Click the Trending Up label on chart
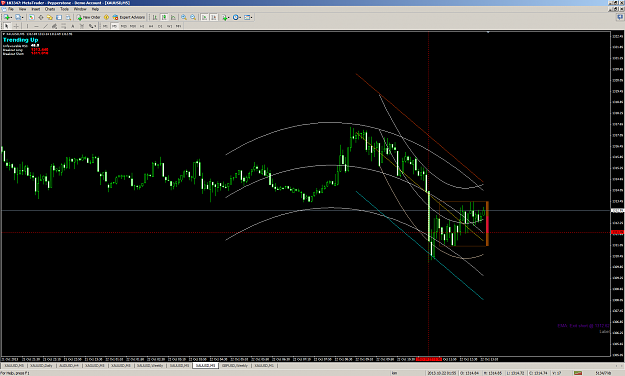 tap(21, 40)
